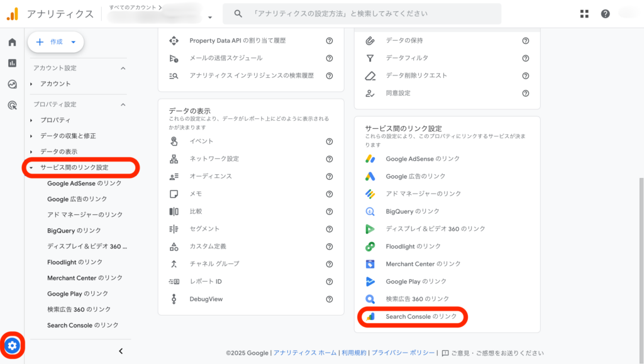Collapse the サービス間のリンク設定 tree section
The image size is (644, 364).
[x=31, y=168]
